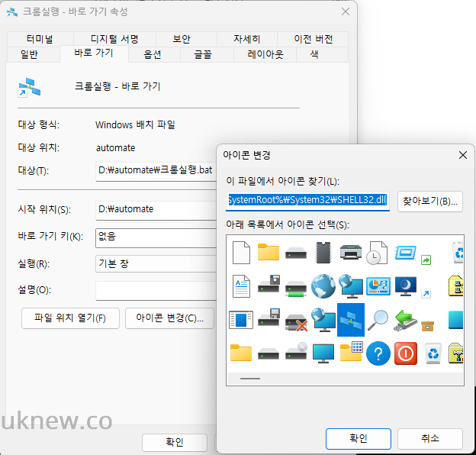Choose the globe icon in the list
Image resolution: width=476 pixels, height=455 pixels.
pos(323,286)
